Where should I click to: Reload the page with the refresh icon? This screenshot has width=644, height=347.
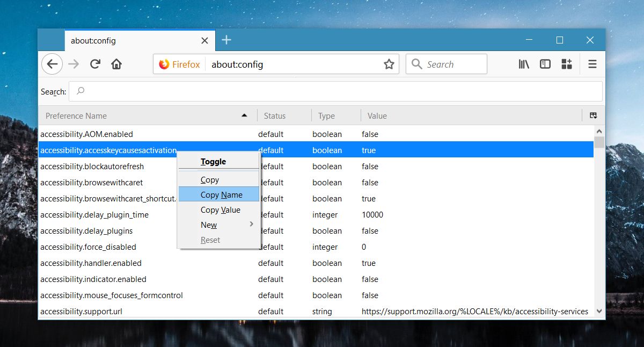pos(96,64)
